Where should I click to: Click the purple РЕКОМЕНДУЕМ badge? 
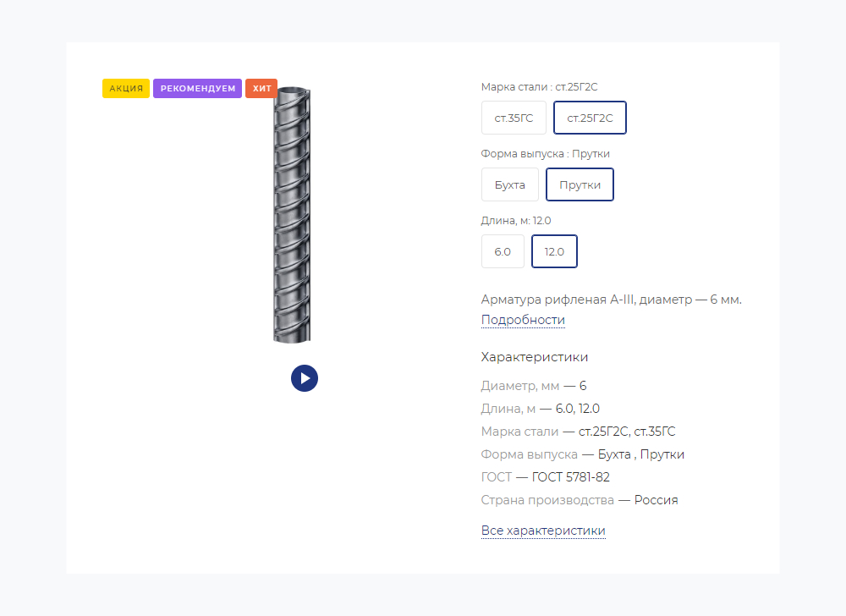(197, 89)
